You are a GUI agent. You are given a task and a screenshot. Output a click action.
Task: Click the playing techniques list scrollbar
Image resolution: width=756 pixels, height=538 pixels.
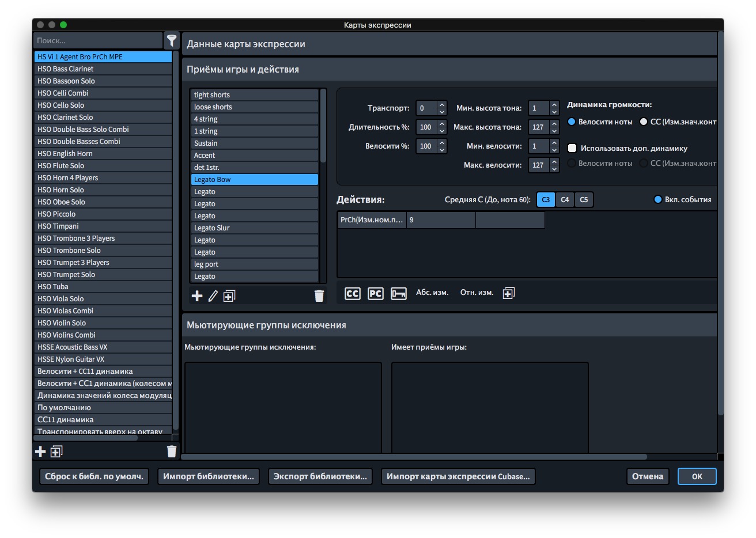323,126
